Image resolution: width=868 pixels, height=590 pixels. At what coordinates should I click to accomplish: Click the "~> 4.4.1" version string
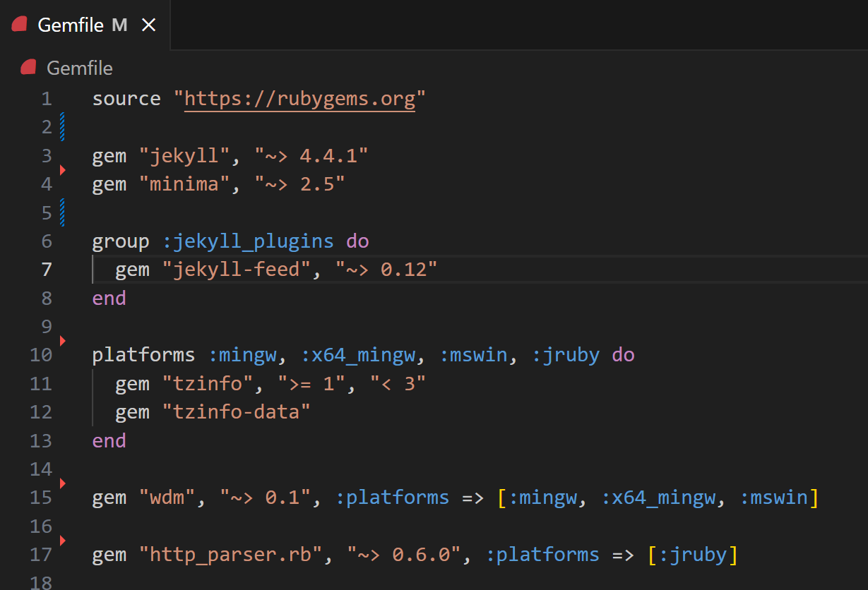311,155
